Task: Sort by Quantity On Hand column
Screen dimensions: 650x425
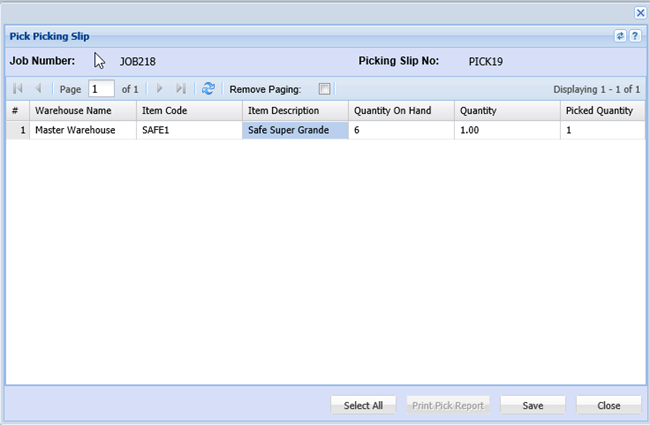Action: [400, 110]
